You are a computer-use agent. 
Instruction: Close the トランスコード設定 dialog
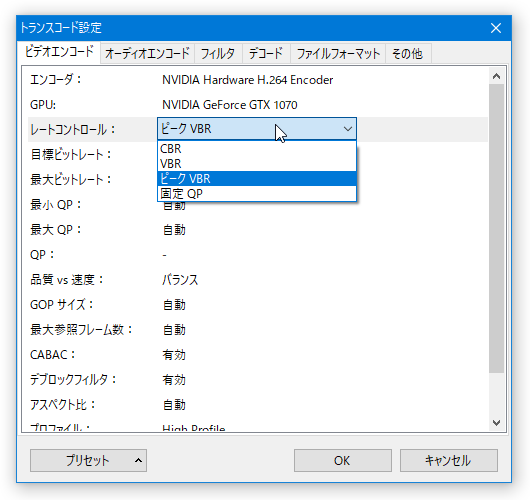pos(496,28)
